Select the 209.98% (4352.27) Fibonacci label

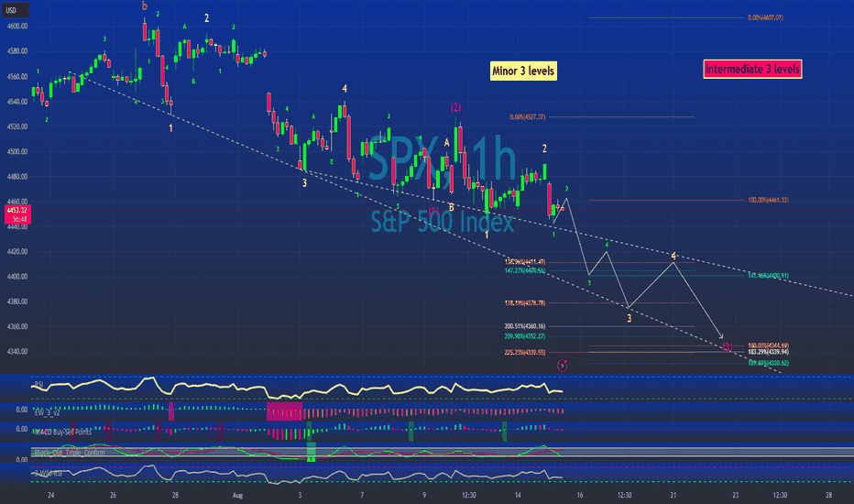point(524,336)
